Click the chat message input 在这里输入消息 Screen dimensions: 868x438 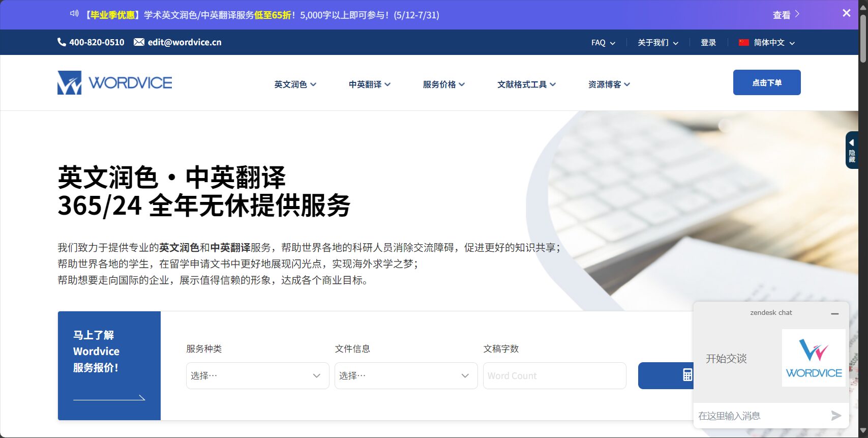coord(760,416)
